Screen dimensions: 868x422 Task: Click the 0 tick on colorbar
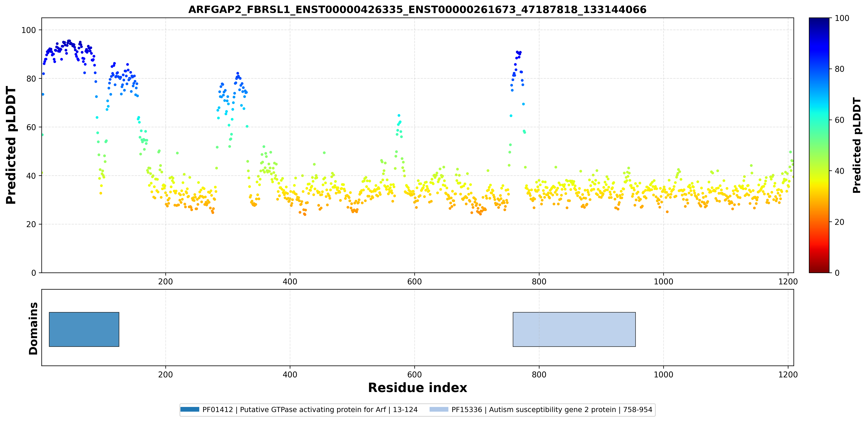[837, 273]
